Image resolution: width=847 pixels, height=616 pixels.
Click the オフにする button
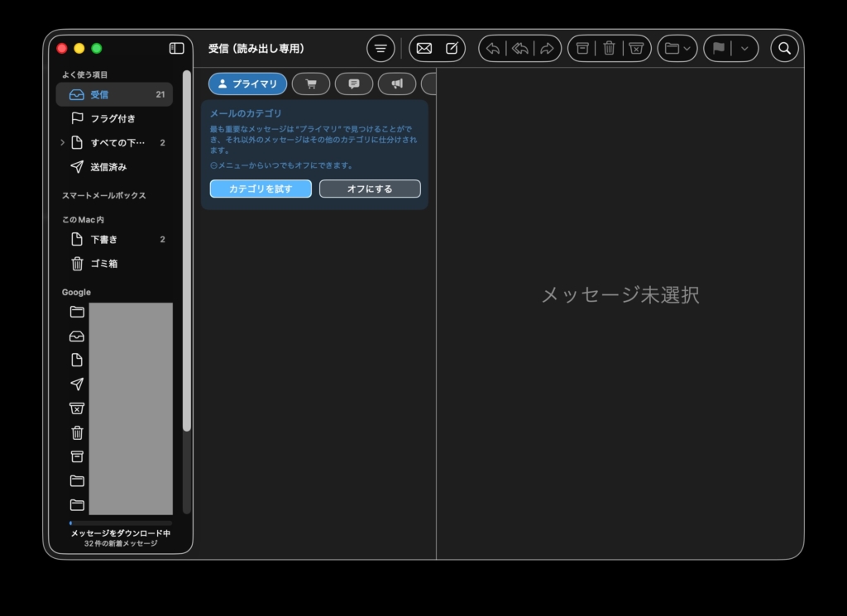coord(370,189)
